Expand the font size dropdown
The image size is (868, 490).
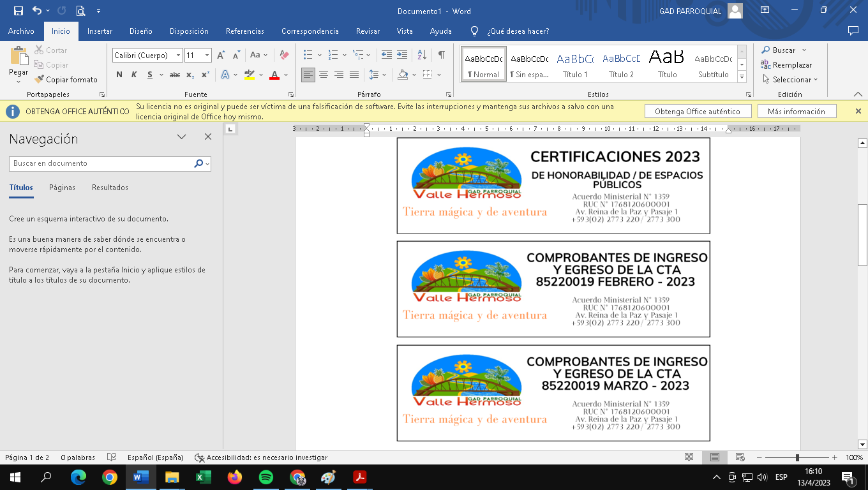[x=207, y=56]
